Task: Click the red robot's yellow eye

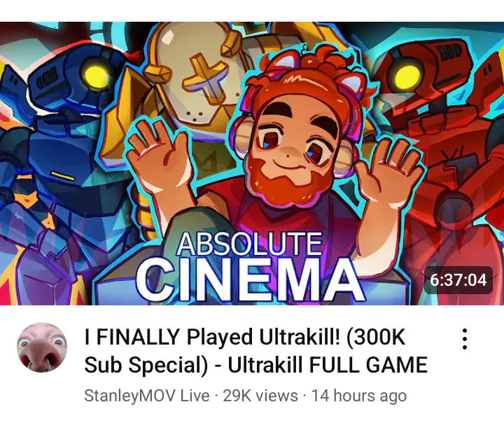Action: 408,76
